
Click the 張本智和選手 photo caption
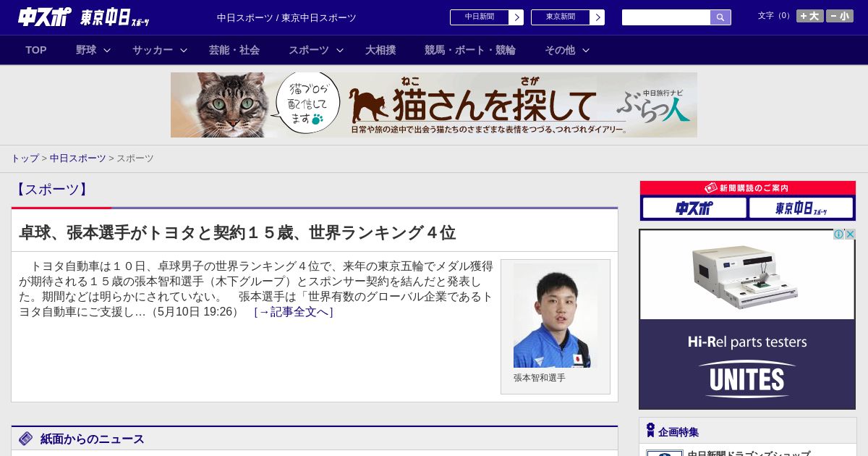tap(540, 378)
